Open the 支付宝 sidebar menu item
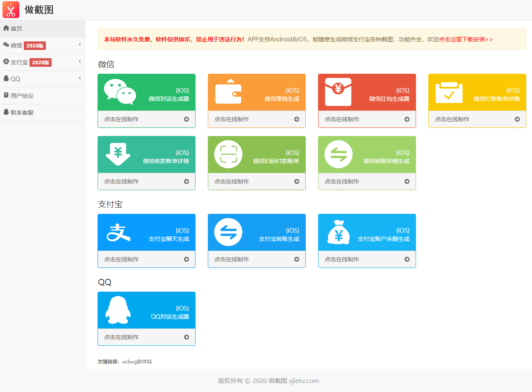 [43, 62]
